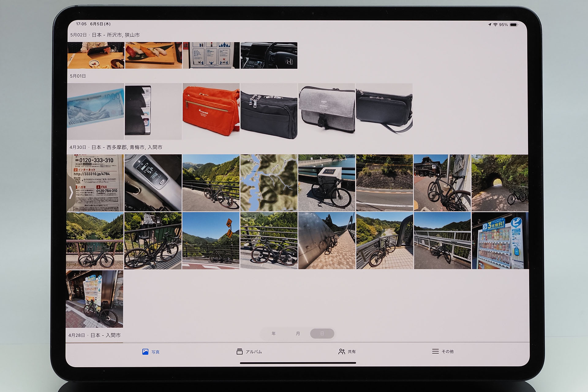Open the その他 (More) tab
The image size is (588, 392).
443,351
